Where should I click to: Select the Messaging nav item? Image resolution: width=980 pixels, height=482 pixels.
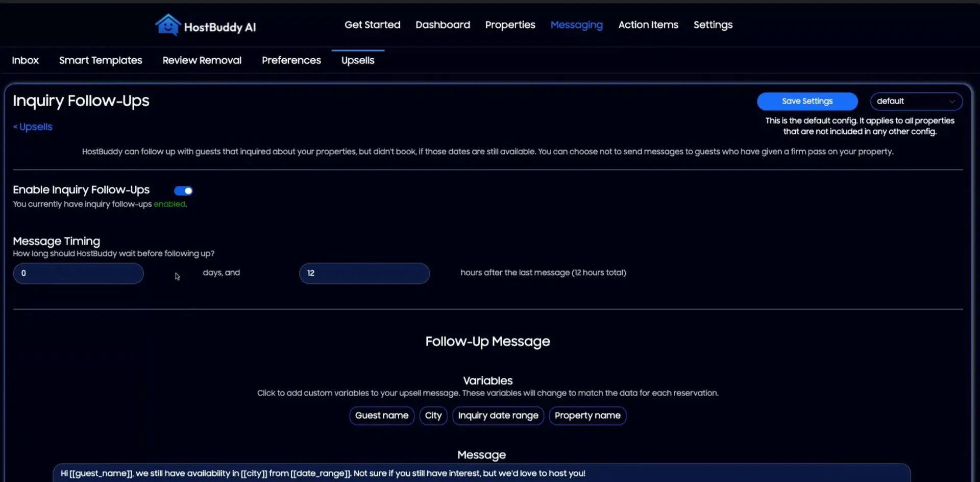[x=576, y=25]
